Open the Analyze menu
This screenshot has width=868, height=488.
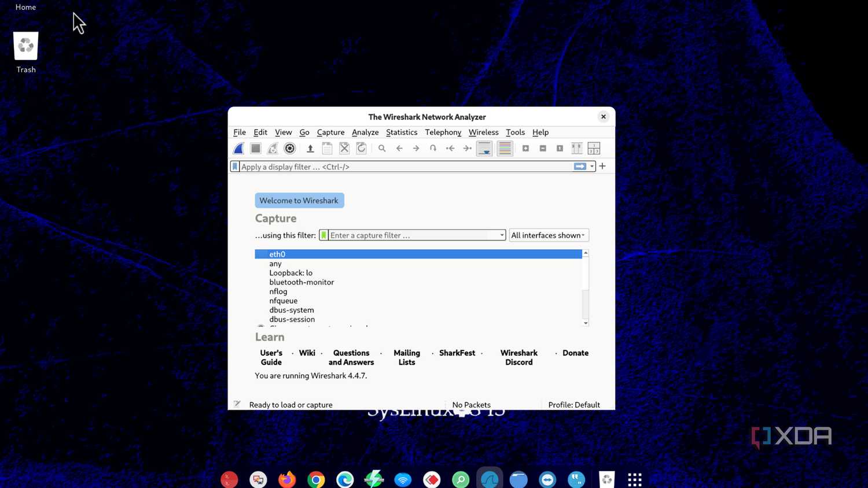[365, 132]
